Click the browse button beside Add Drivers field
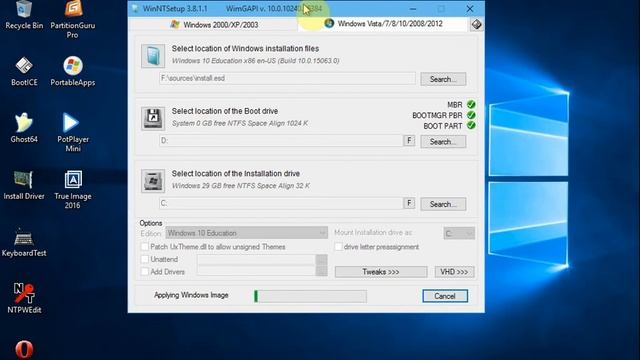Screen dimensions: 640x360 coord(322,271)
